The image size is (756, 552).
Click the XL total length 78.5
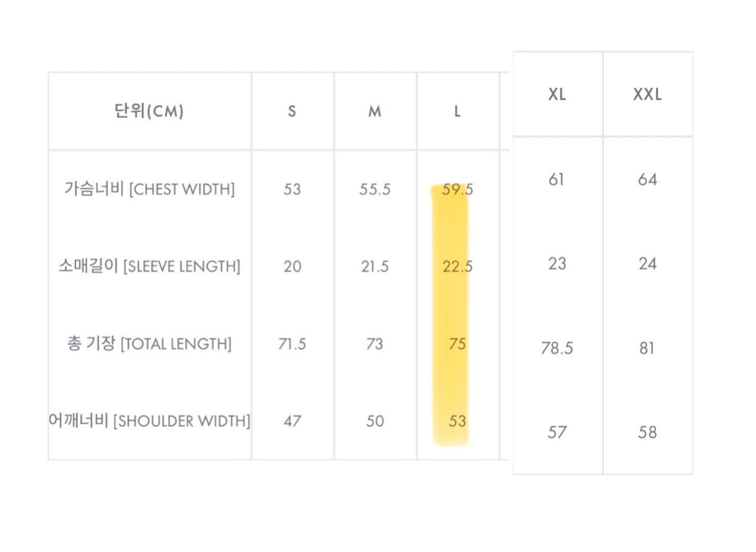click(x=557, y=348)
